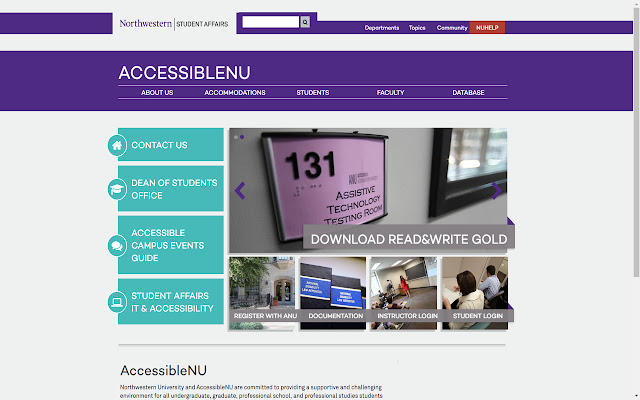Open the Topics menu
Screen dimensions: 640x400
[417, 28]
